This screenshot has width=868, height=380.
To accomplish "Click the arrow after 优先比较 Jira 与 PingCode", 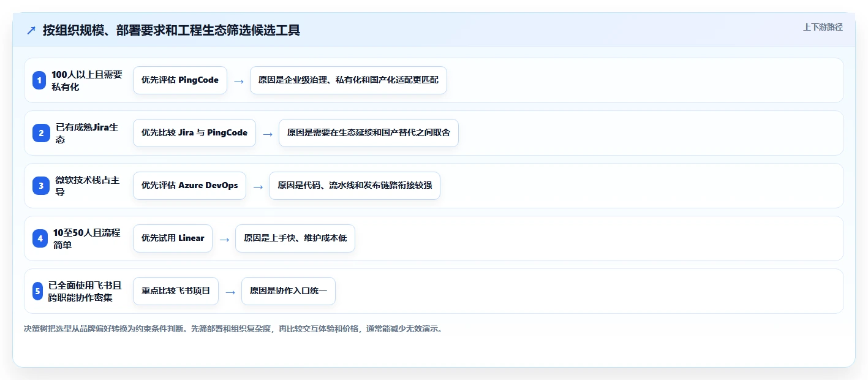I will [268, 134].
